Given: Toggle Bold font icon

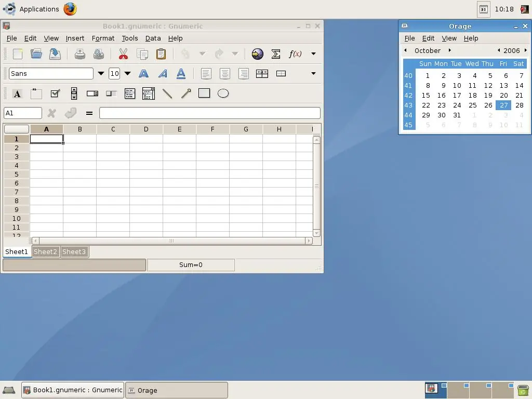Looking at the screenshot, I should pyautogui.click(x=144, y=74).
